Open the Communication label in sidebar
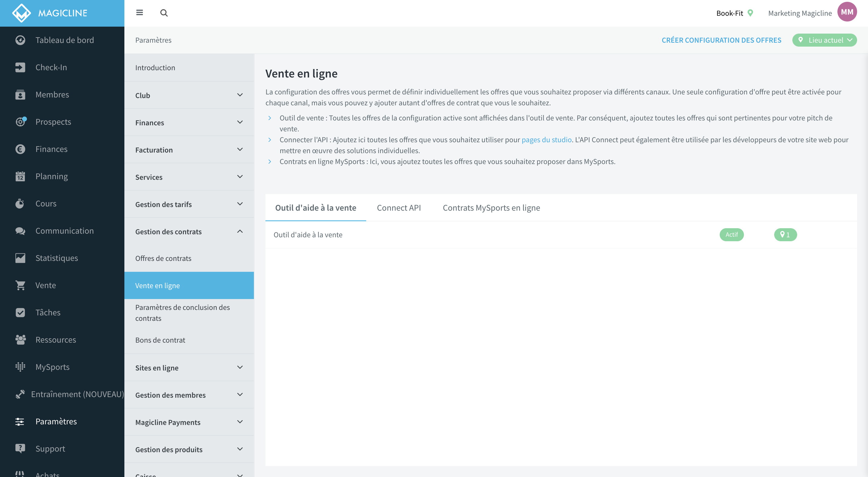Viewport: 868px width, 477px height. 65,231
